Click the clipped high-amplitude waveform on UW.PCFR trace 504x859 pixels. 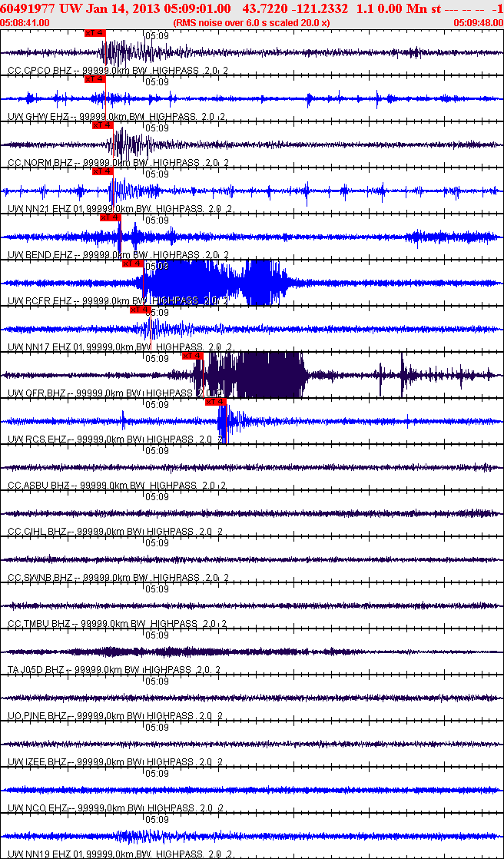217,282
